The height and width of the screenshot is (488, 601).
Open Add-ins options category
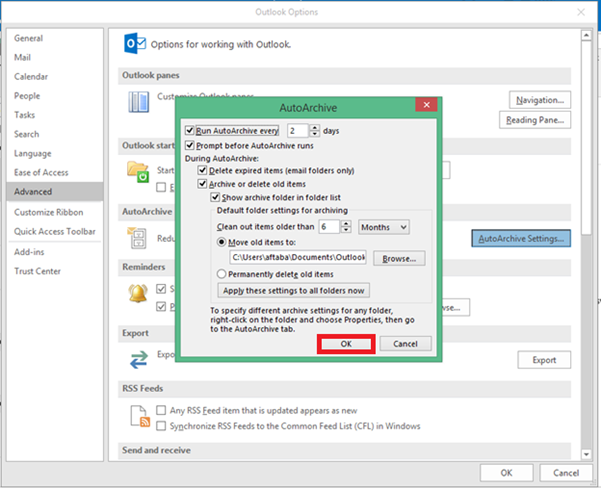click(x=54, y=252)
